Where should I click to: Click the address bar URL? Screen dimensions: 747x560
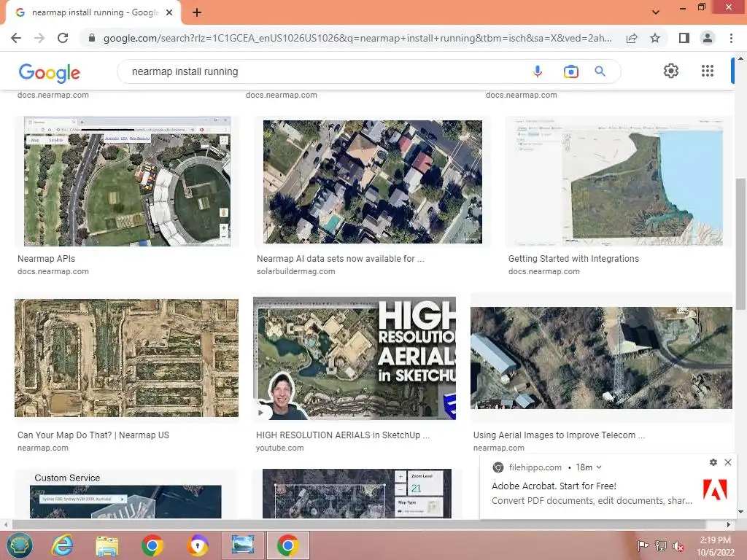357,38
